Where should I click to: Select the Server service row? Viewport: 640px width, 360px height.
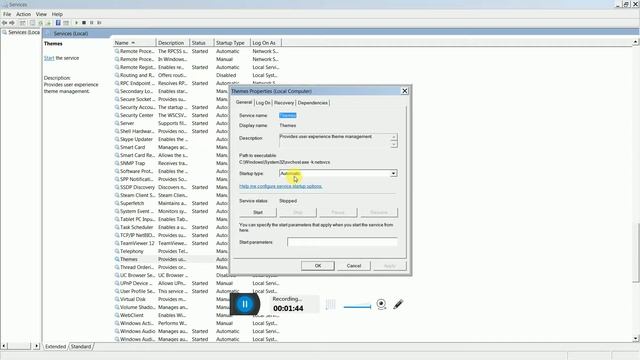pos(171,123)
